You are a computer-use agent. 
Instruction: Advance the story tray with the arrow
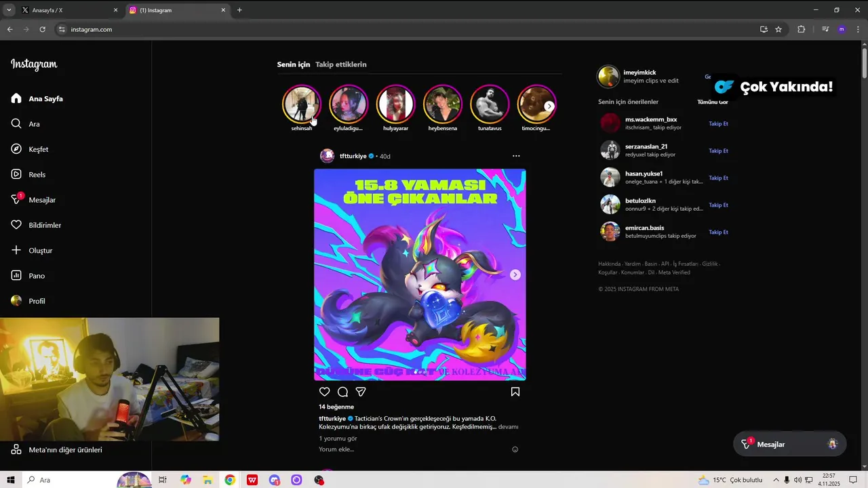coord(549,106)
